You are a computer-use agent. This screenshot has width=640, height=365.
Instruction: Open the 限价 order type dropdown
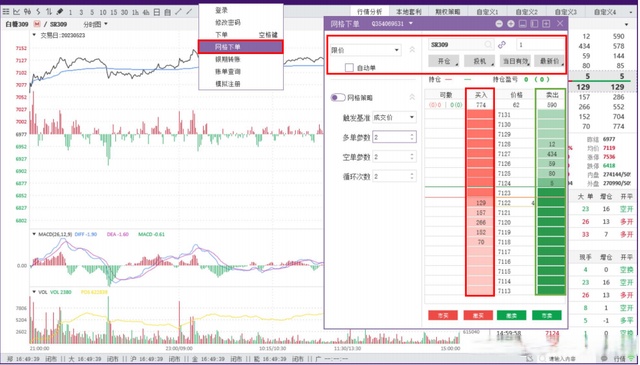(x=366, y=50)
